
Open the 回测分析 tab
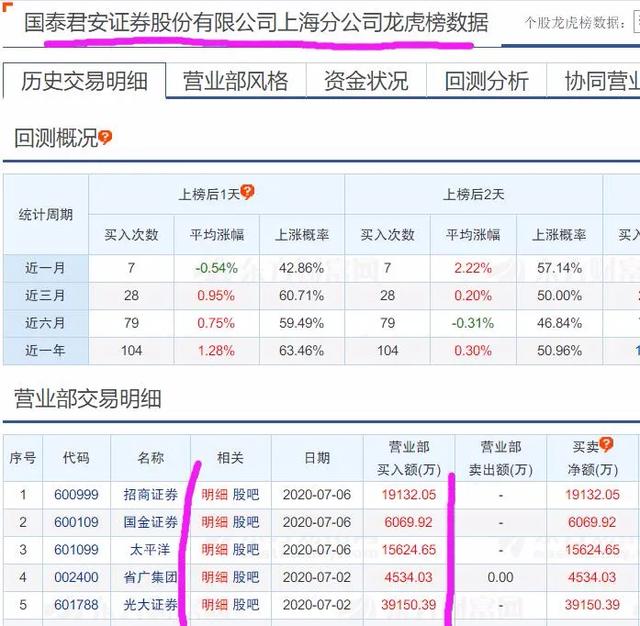(487, 81)
